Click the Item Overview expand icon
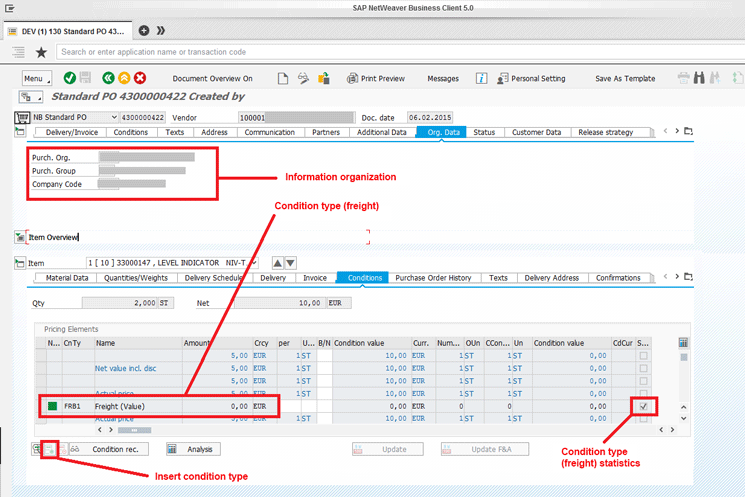The image size is (745, 497). 20,237
